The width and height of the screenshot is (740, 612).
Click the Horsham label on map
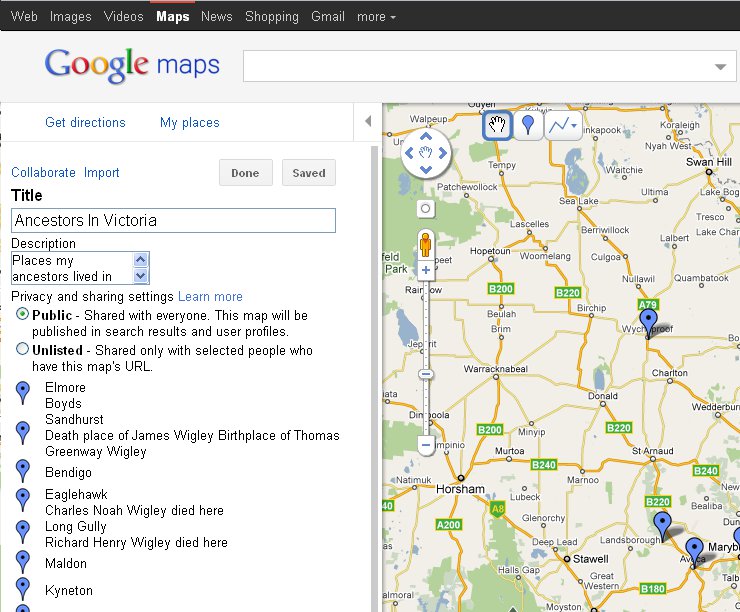pyautogui.click(x=460, y=489)
